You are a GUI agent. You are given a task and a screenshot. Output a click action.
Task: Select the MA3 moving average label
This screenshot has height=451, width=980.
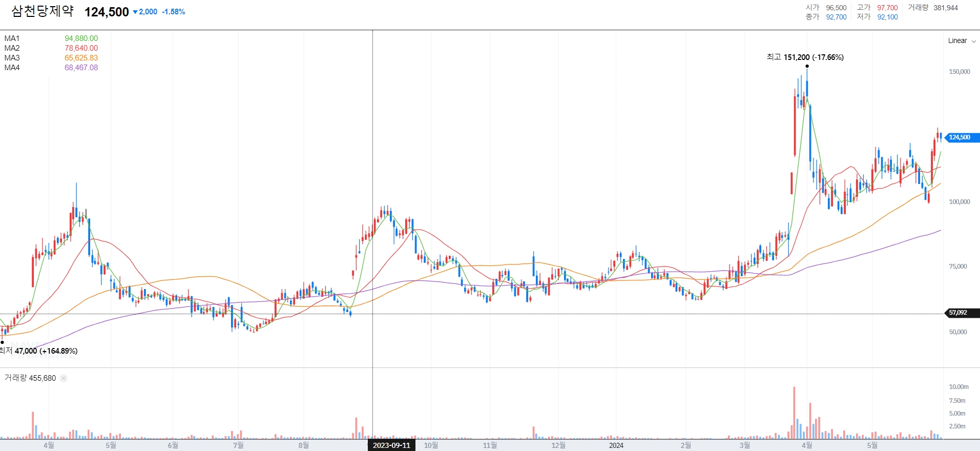tap(12, 58)
